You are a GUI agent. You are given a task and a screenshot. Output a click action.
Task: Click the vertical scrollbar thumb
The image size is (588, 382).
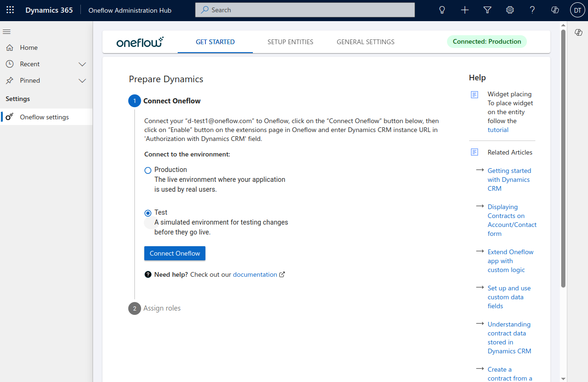[563, 158]
